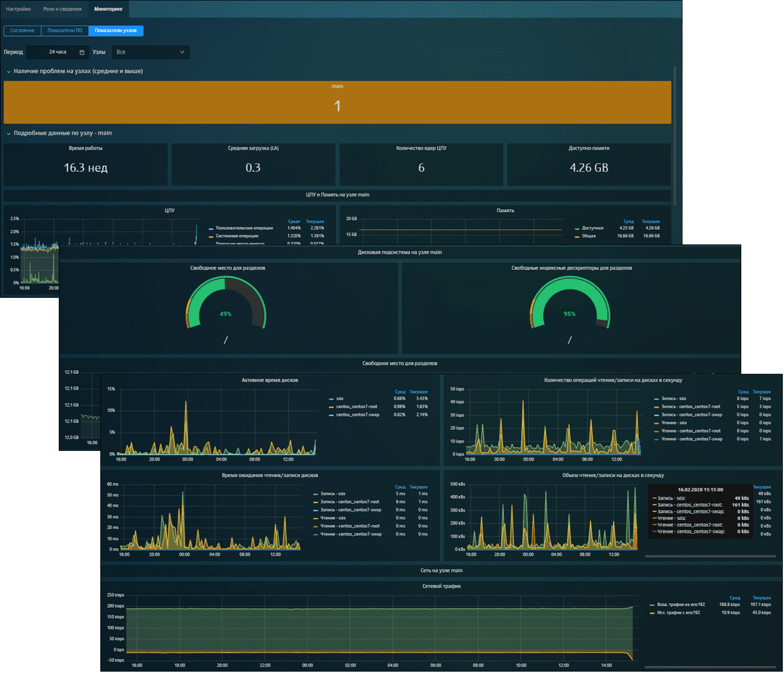Open the 'Активное время дисков' panel title menu
Screen dimensions: 784x674
270,380
